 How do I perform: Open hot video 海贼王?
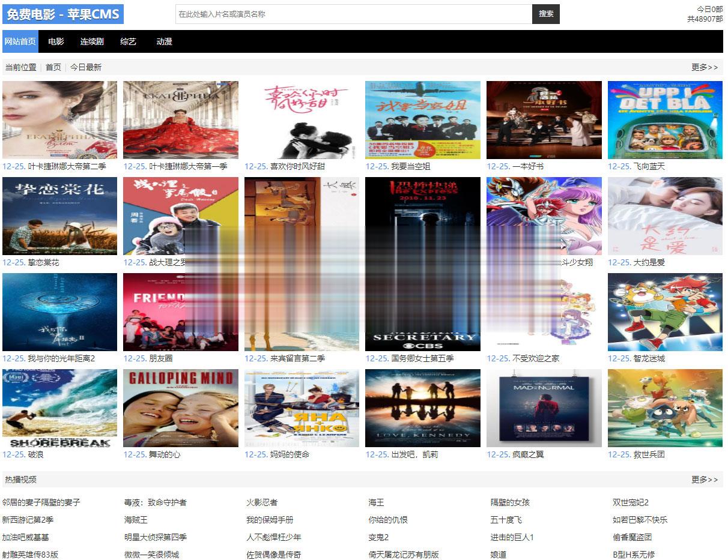point(136,520)
